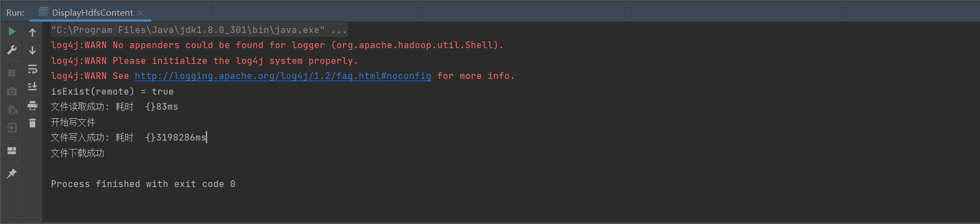Place cursor on Process finished line

[143, 184]
